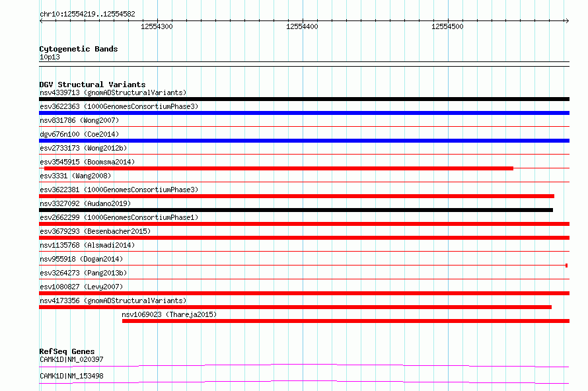This screenshot has height=391, width=588.
Task: Open variant nsv3327092 (Audano2019)
Action: pyautogui.click(x=85, y=203)
